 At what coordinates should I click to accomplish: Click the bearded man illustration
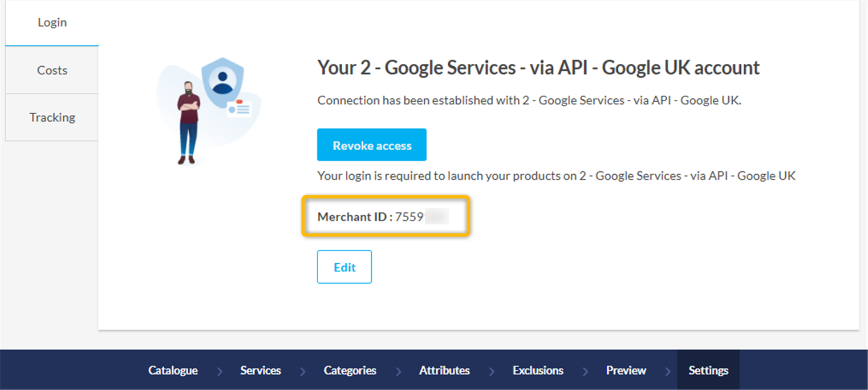(x=188, y=123)
